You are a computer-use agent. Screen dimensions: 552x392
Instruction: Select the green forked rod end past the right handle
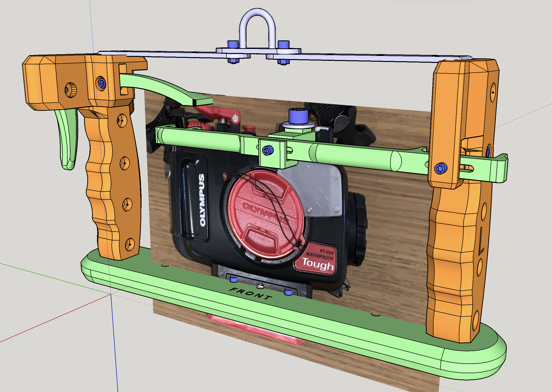[x=484, y=168]
